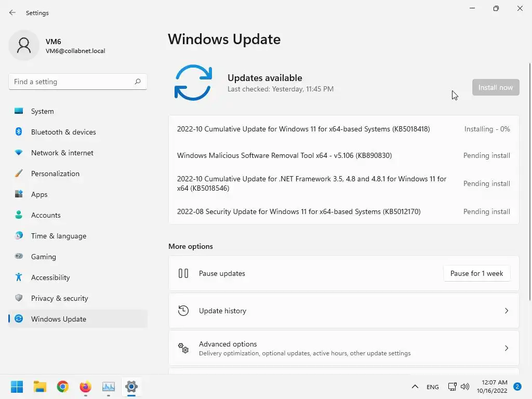This screenshot has height=399, width=532.
Task: Go to Accounts settings
Action: click(x=78, y=215)
